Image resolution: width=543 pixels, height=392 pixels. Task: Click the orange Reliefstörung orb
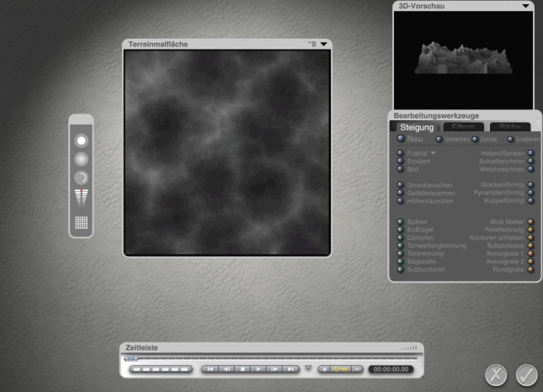point(530,230)
